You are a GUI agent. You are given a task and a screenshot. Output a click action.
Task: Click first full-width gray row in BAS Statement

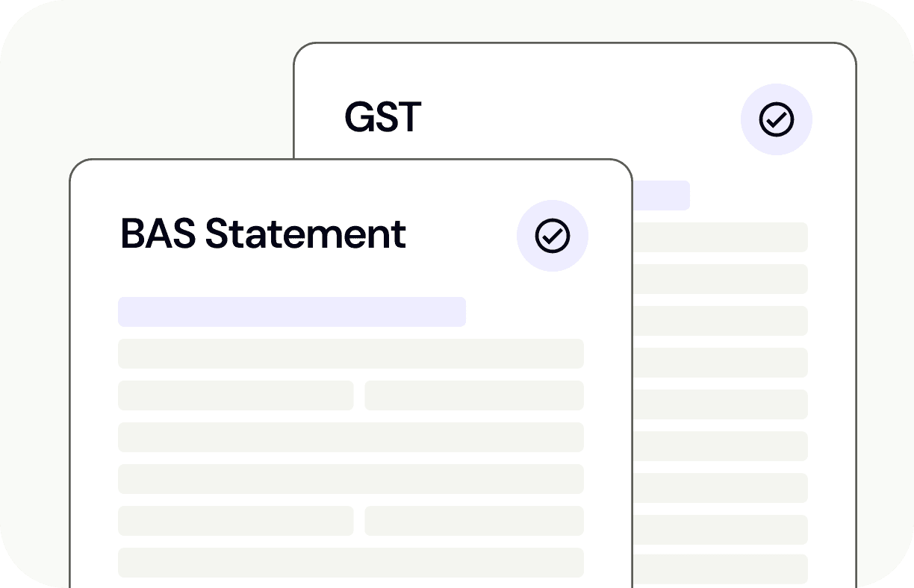pyautogui.click(x=350, y=354)
